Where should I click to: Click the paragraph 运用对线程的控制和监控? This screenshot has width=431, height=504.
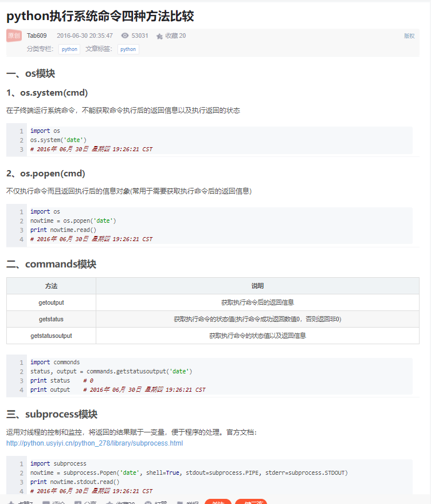tap(132, 432)
